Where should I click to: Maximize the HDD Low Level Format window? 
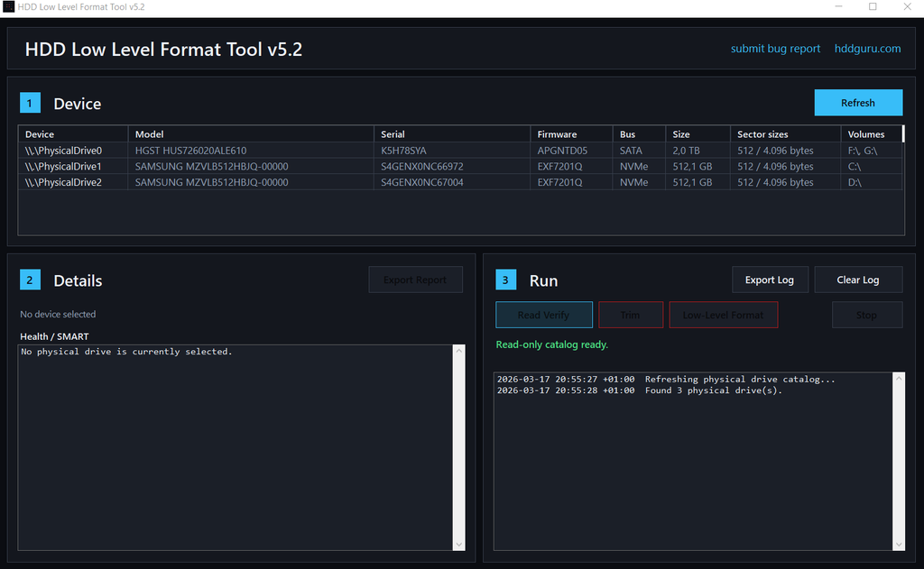pyautogui.click(x=873, y=6)
